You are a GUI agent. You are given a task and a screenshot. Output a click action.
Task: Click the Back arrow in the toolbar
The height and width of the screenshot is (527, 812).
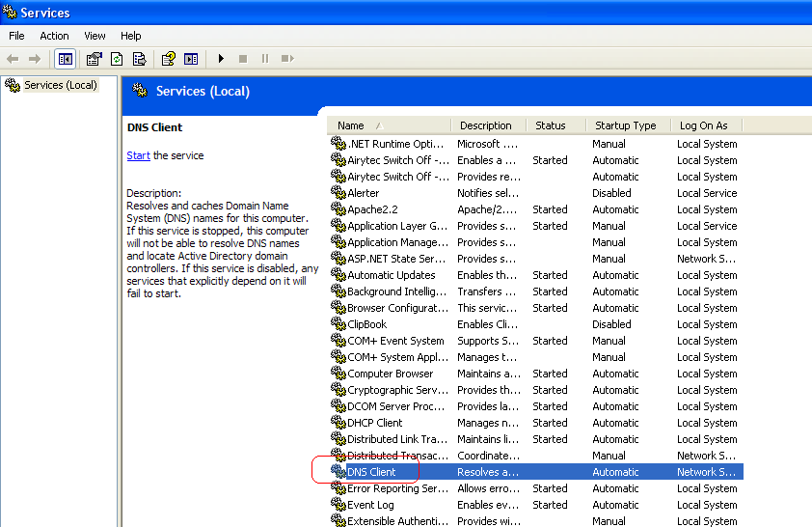(13, 59)
